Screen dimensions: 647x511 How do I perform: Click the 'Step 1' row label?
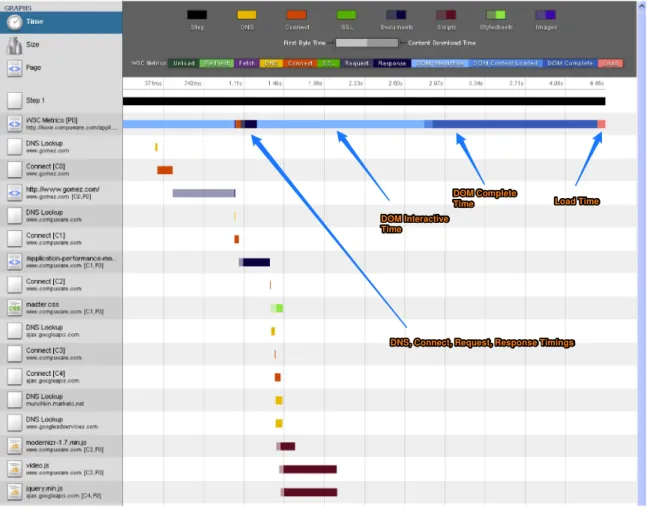(35, 100)
